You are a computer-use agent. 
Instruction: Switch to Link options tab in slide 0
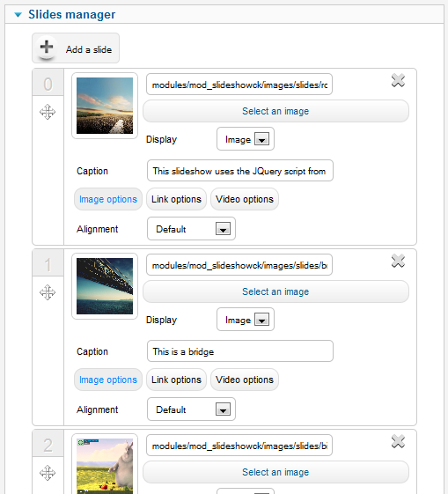tap(176, 199)
